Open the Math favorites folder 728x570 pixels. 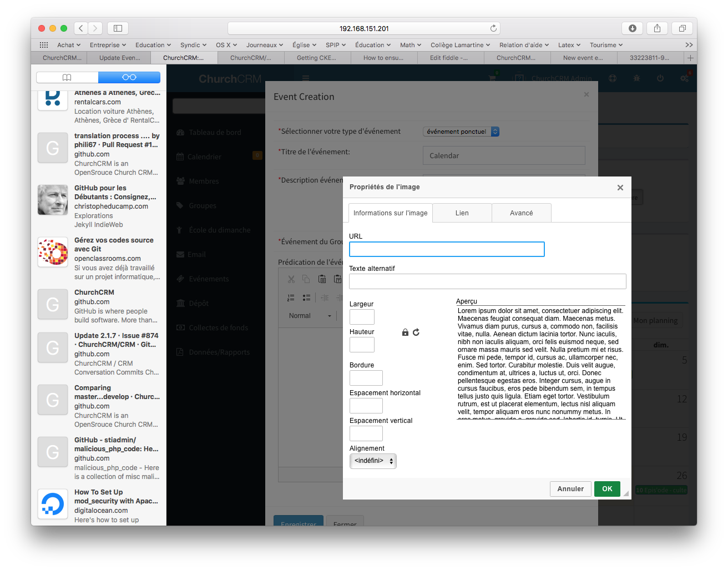pos(411,45)
